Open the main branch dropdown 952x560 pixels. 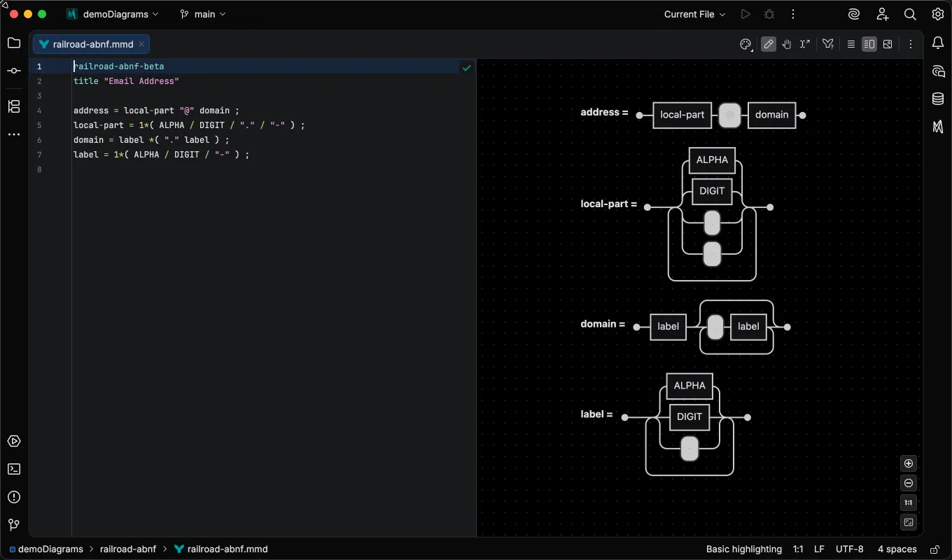tap(203, 14)
